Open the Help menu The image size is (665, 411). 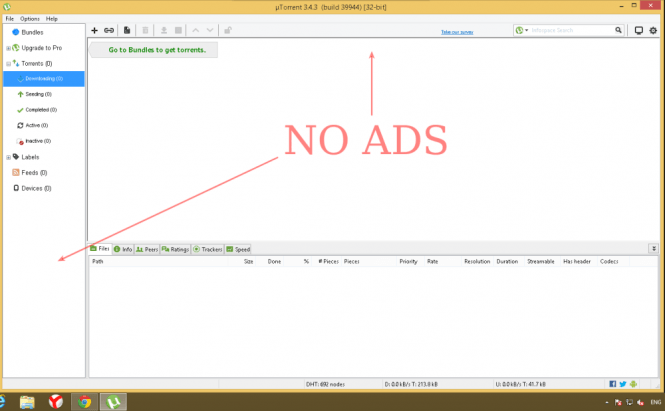(x=52, y=19)
